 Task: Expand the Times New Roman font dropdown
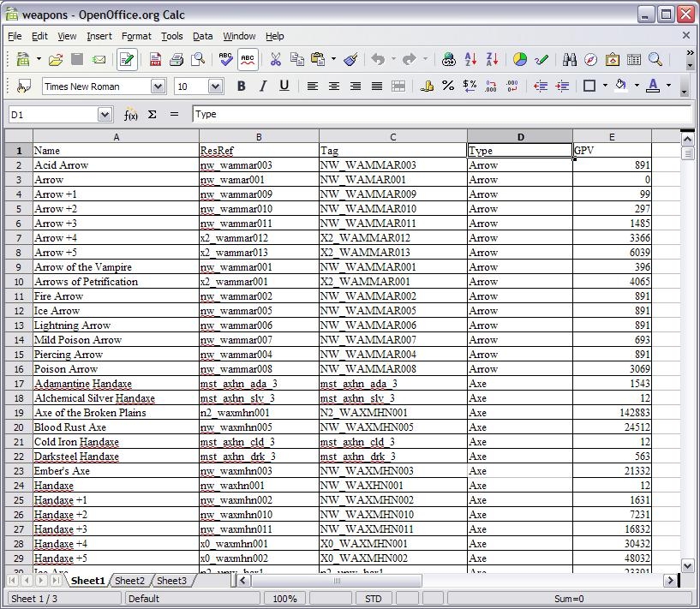pyautogui.click(x=158, y=86)
